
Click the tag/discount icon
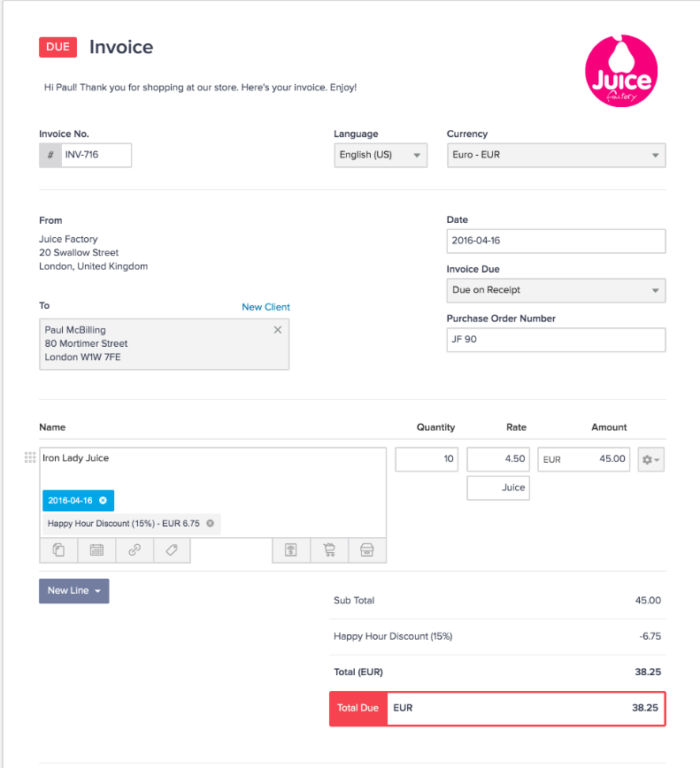click(x=172, y=550)
